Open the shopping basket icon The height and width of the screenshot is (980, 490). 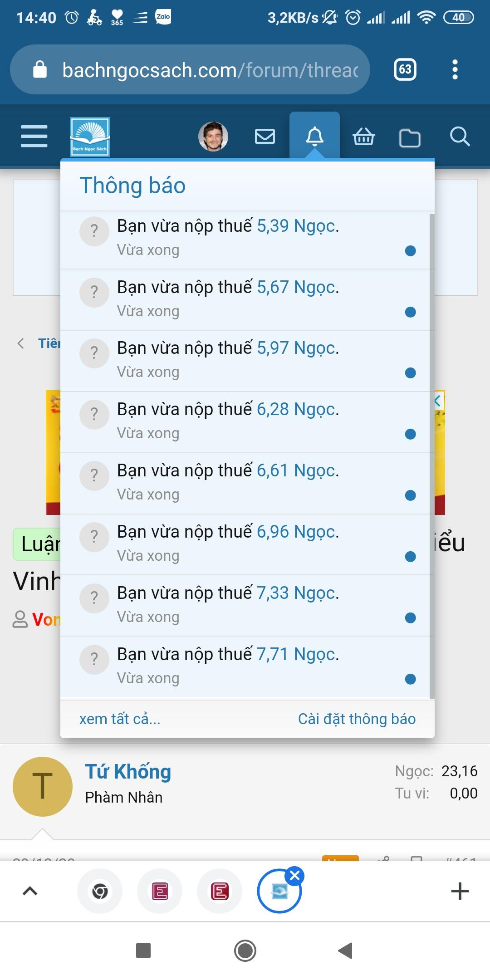(x=363, y=136)
